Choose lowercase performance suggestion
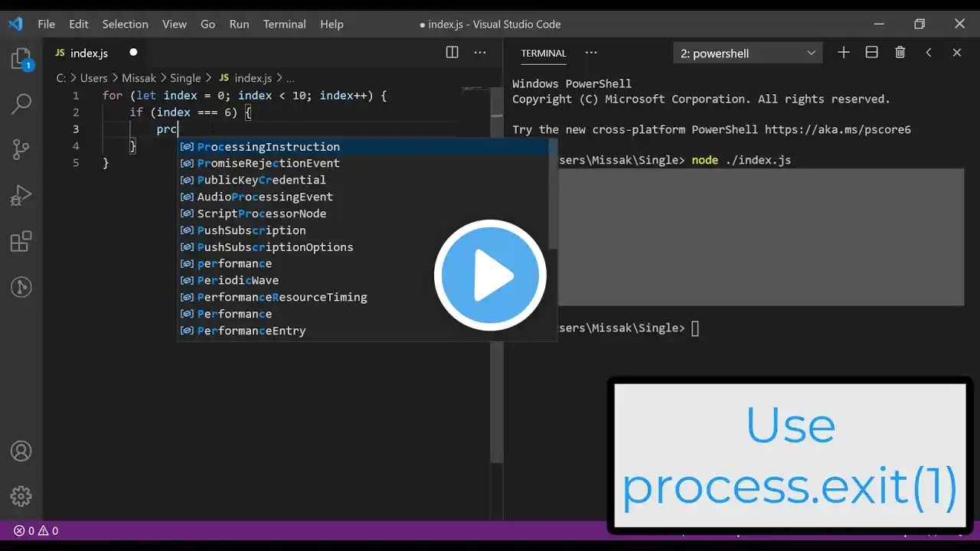This screenshot has width=980, height=551. [363, 263]
